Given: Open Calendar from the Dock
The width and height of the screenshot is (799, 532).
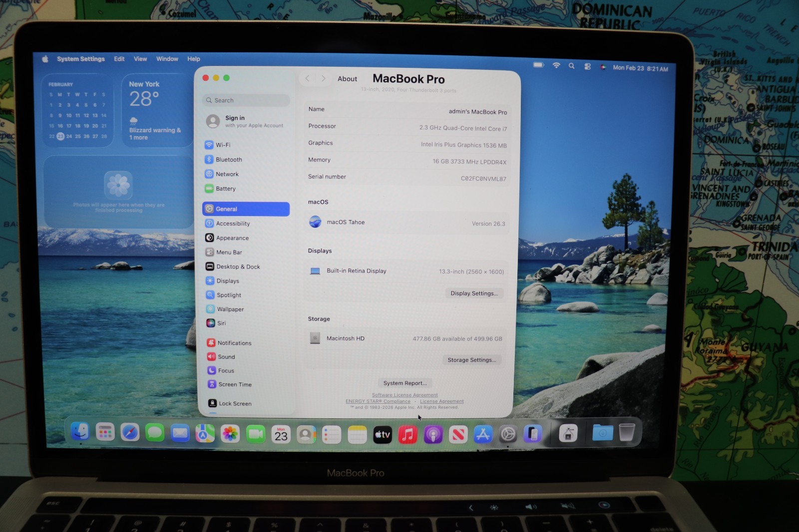Looking at the screenshot, I should click(x=281, y=434).
